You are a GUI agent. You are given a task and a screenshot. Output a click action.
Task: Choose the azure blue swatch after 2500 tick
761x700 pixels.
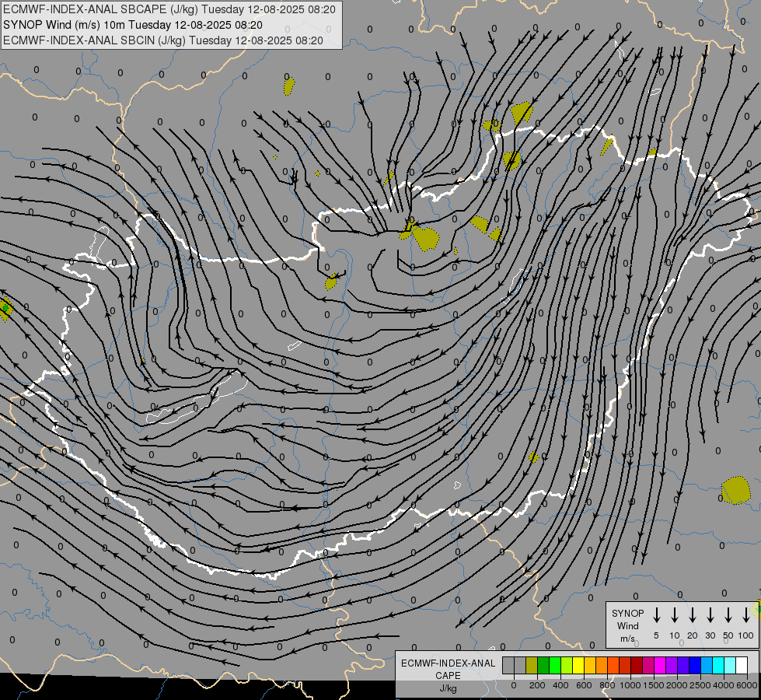tap(706, 666)
